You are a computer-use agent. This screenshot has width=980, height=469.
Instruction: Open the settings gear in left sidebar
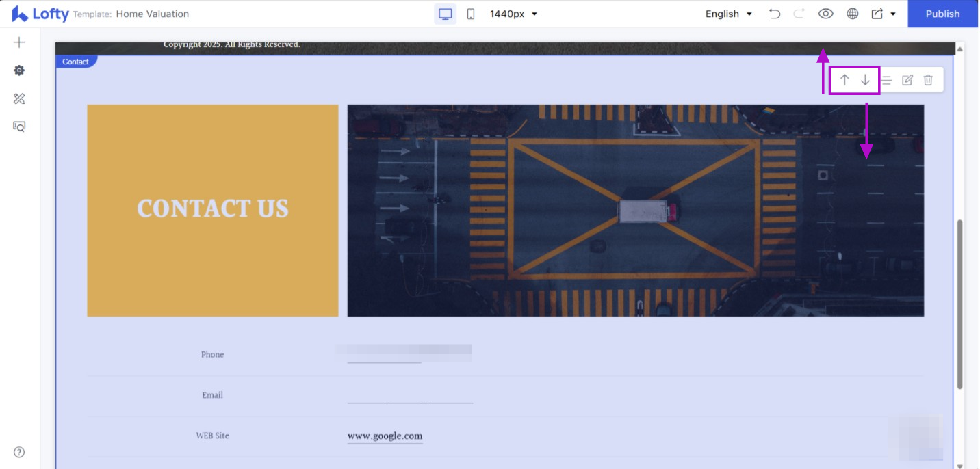tap(19, 70)
